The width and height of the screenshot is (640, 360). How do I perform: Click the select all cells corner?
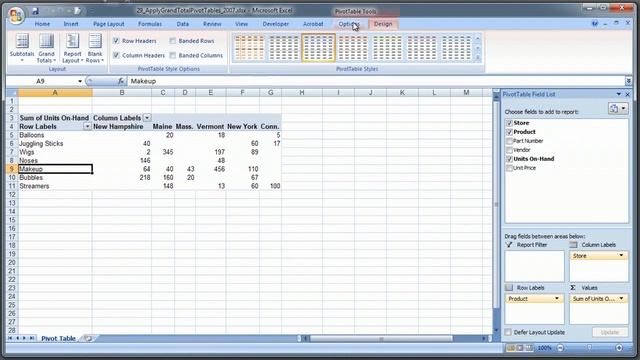[13, 93]
